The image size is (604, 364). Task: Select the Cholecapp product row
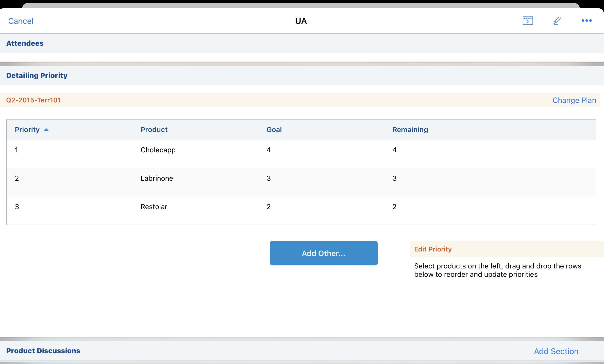pos(158,150)
